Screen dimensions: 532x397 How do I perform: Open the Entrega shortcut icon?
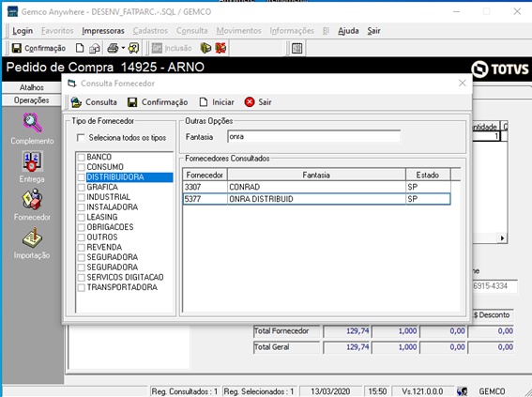pos(32,161)
